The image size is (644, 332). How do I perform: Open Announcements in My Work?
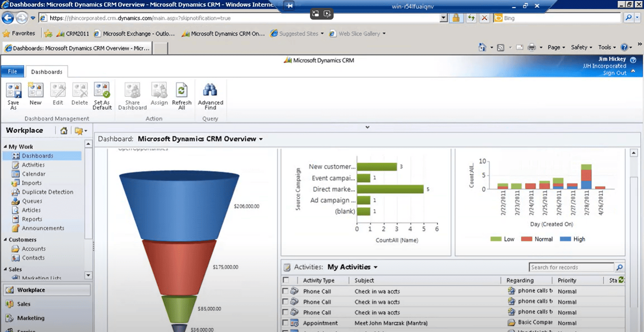tap(43, 228)
